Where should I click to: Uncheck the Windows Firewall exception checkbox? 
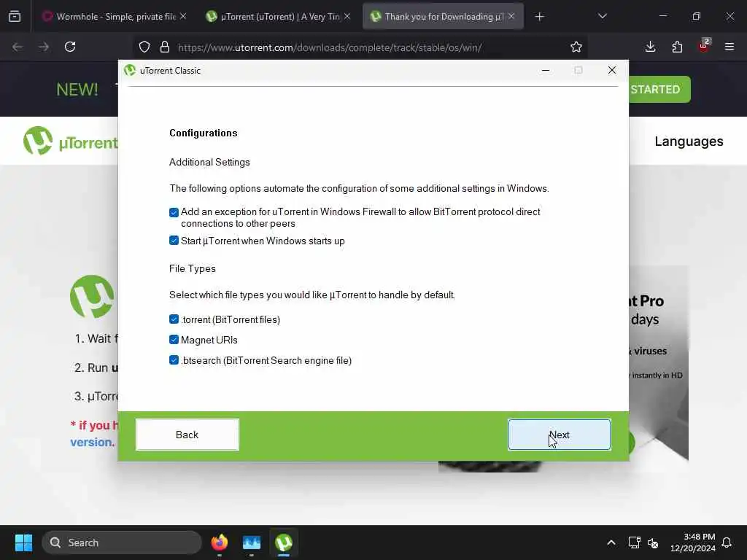(x=174, y=212)
